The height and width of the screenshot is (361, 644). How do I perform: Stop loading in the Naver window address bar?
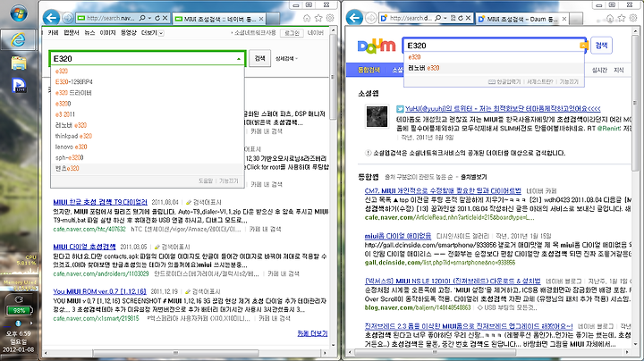point(165,18)
